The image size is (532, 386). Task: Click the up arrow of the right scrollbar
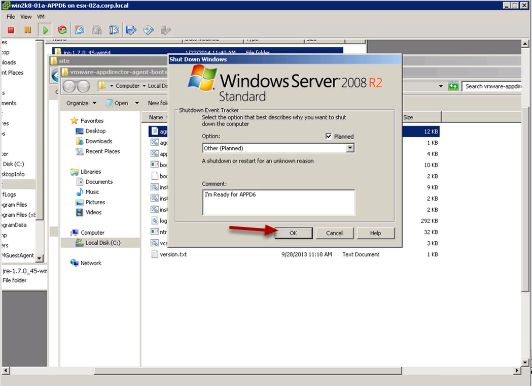(525, 44)
